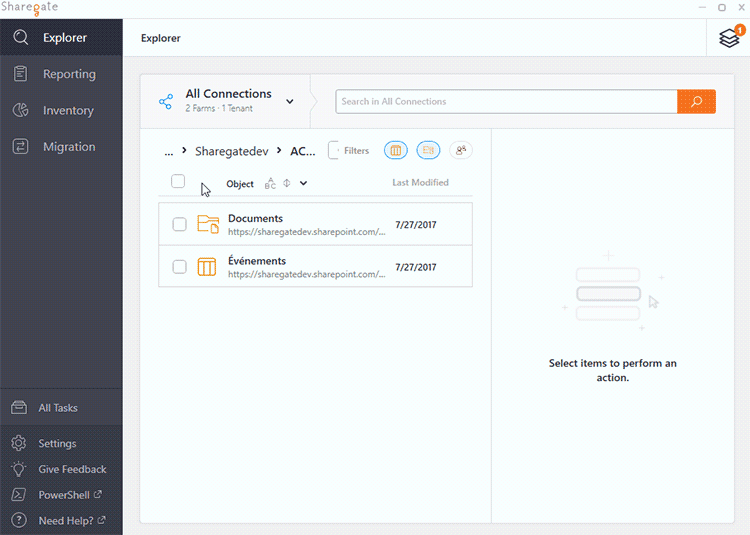Click the Reporting clipboard icon
This screenshot has width=750, height=535.
click(20, 74)
